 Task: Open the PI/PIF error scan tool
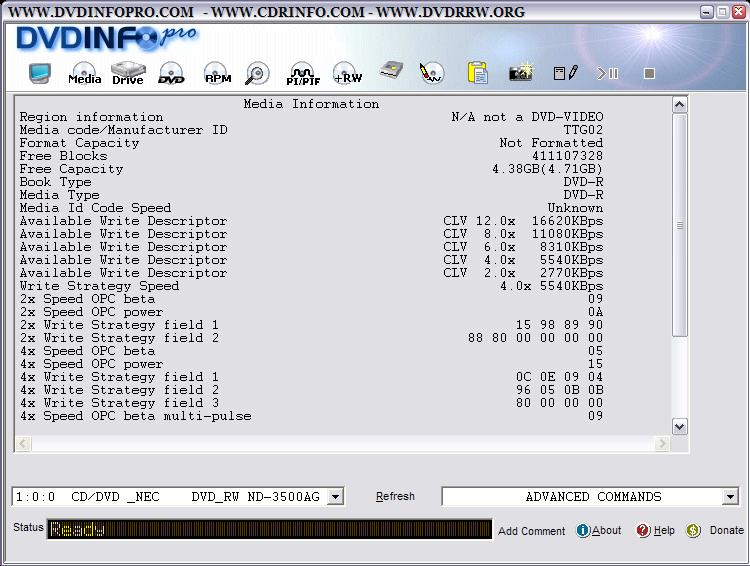[303, 74]
